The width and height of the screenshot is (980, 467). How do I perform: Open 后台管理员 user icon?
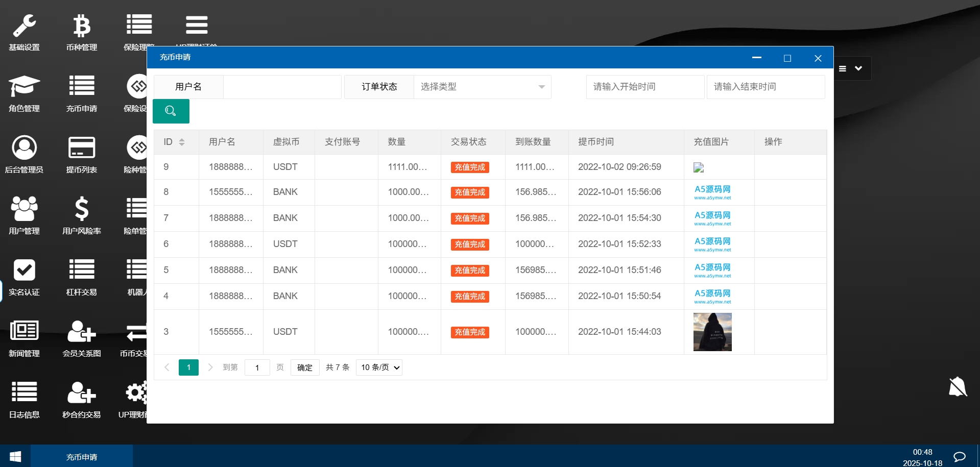pos(24,148)
